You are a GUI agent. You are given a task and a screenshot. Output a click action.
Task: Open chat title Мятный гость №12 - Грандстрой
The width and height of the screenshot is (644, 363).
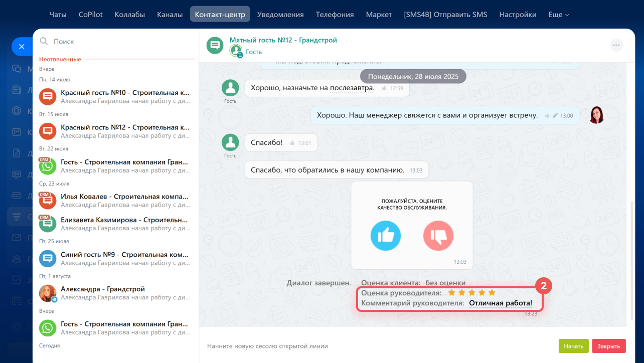tap(283, 40)
